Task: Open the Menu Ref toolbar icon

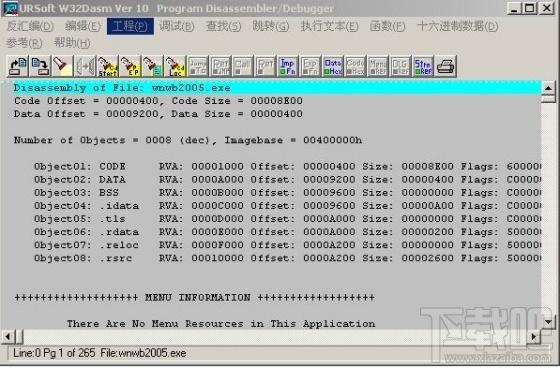Action: (378, 66)
